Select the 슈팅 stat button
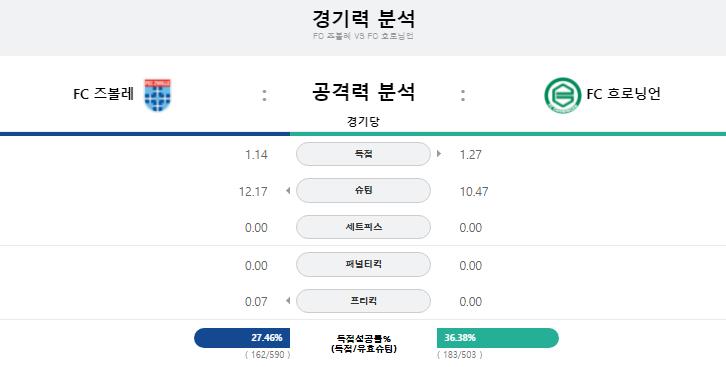Image resolution: width=726 pixels, height=367 pixels. 363,191
